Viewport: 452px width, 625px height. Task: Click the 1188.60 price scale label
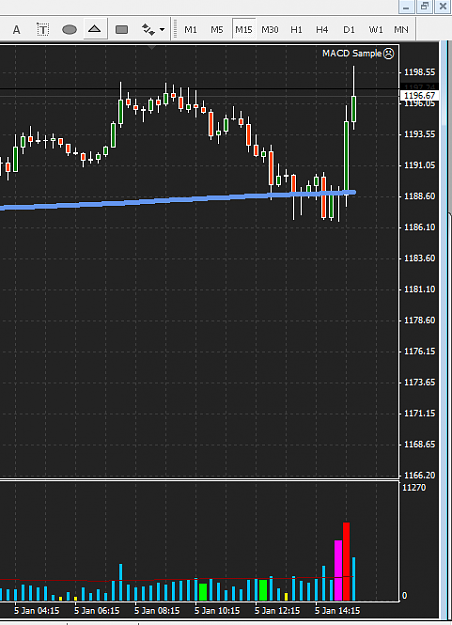(x=420, y=196)
